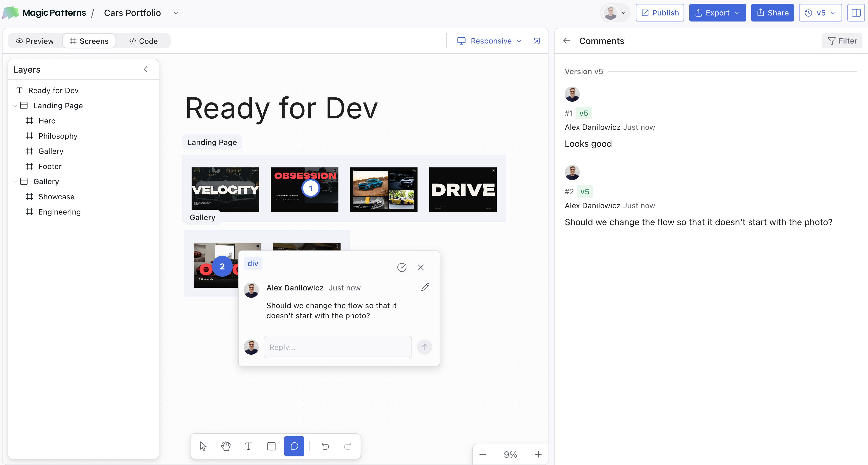
Task: Click comment pin number 1
Action: point(311,188)
